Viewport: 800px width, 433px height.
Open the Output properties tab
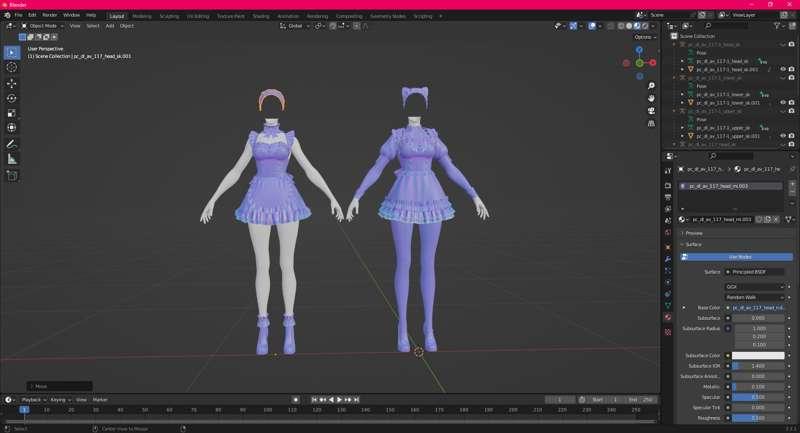[x=668, y=197]
